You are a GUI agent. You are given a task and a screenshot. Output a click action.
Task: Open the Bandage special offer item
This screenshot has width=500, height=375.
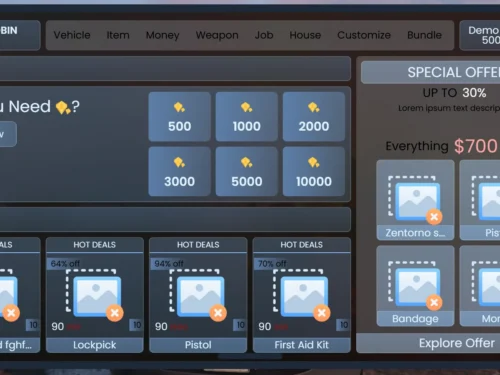pyautogui.click(x=415, y=286)
